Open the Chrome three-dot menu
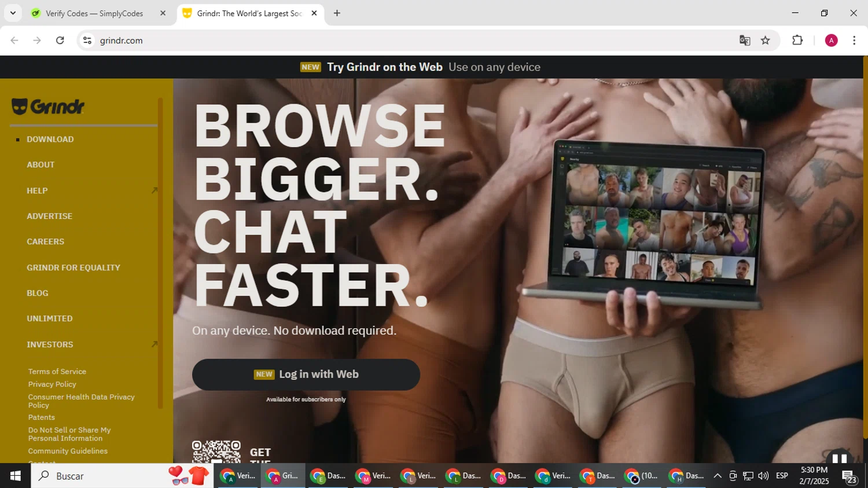 (x=854, y=41)
